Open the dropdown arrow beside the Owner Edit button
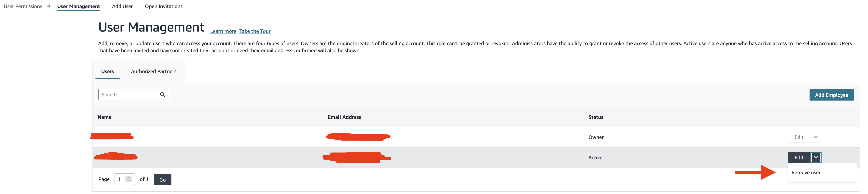Viewport: 868px width, 194px height. coord(815,137)
